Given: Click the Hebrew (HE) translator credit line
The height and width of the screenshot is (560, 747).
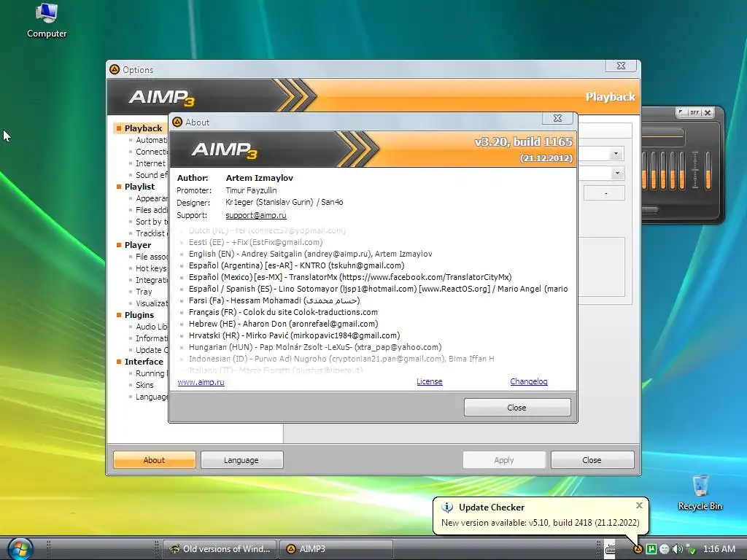Looking at the screenshot, I should pos(283,324).
